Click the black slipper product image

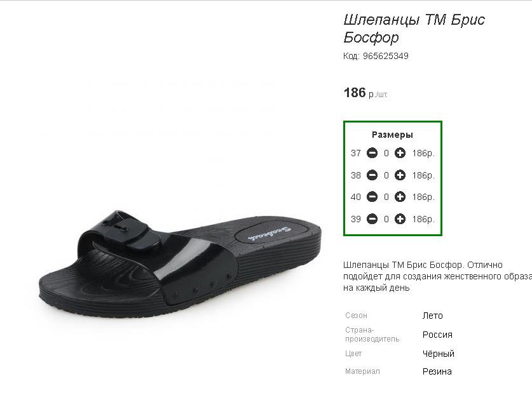pos(180,264)
